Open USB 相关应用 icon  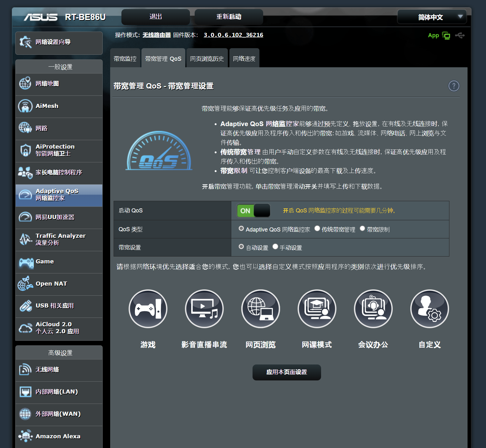25,306
